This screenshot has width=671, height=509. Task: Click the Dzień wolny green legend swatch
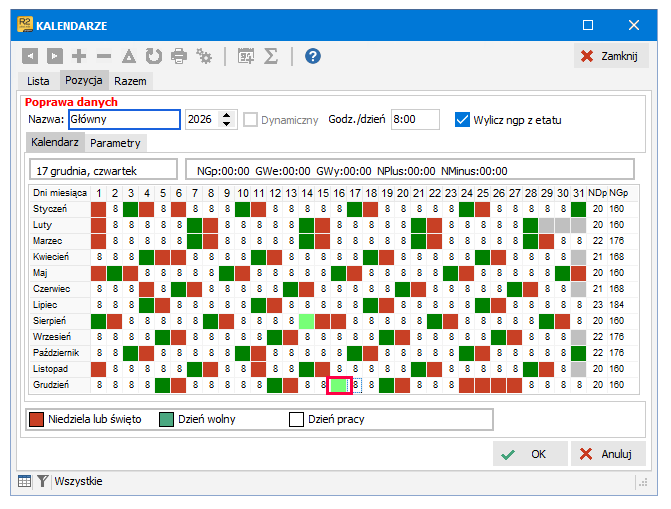click(166, 420)
